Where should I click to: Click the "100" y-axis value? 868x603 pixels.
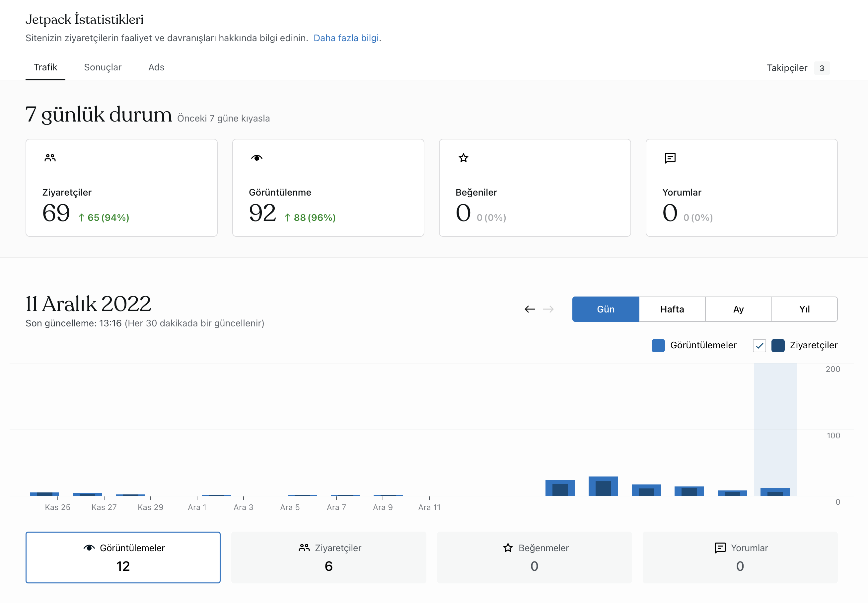[833, 436]
